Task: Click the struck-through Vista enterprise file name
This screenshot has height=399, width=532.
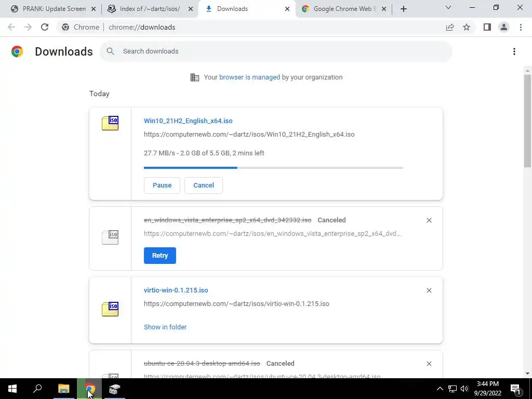Action: point(228,220)
